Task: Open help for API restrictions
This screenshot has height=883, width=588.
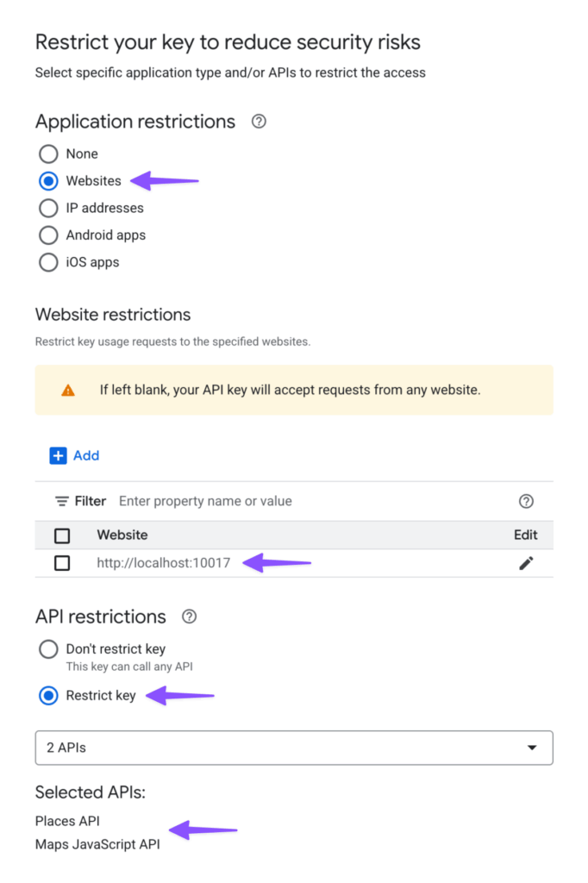Action: pyautogui.click(x=190, y=617)
